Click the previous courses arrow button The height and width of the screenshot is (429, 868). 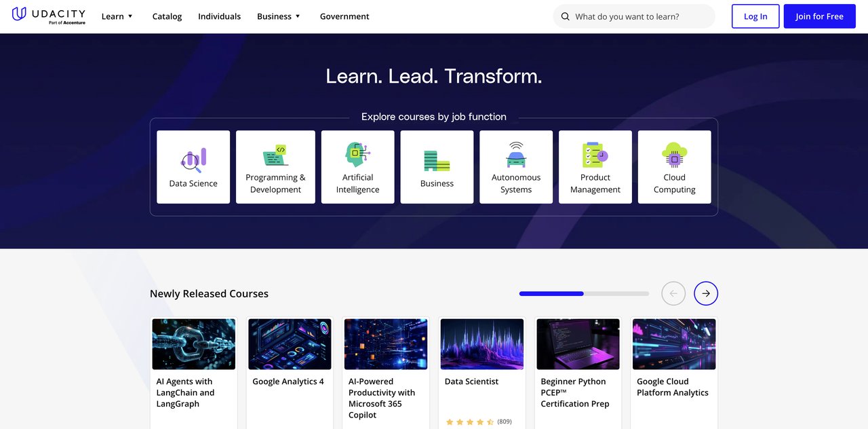click(x=673, y=293)
